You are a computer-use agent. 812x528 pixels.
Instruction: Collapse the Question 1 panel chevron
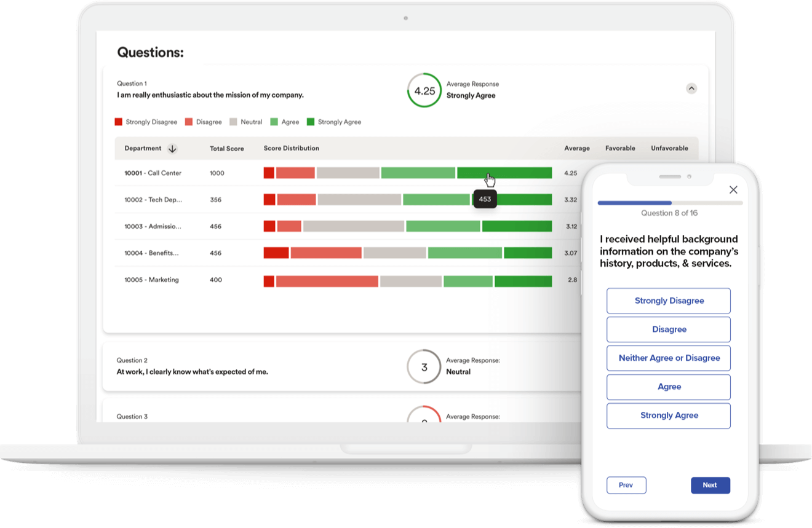click(x=691, y=88)
